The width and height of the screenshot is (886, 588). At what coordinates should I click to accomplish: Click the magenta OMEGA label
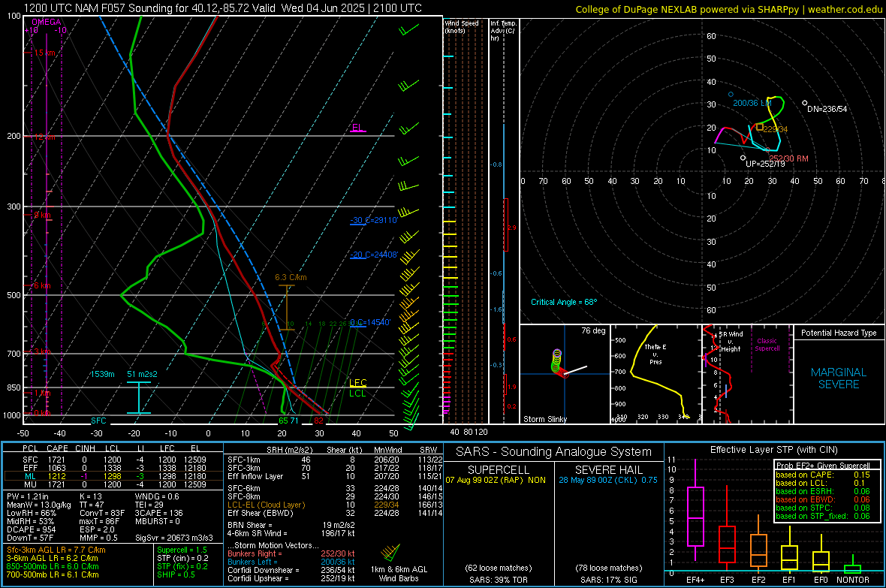pos(47,22)
